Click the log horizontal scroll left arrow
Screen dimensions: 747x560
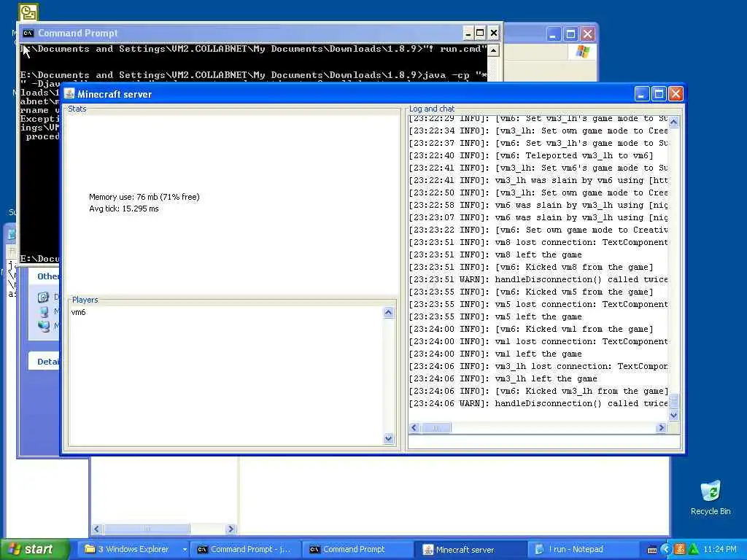tap(414, 427)
